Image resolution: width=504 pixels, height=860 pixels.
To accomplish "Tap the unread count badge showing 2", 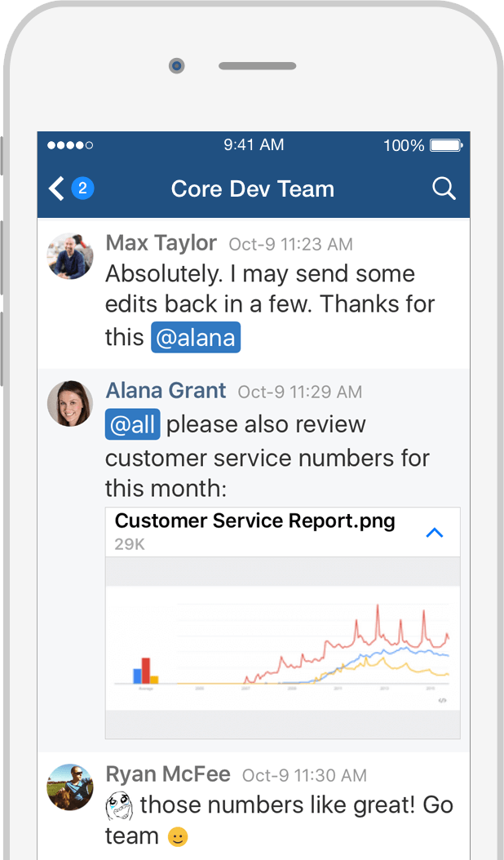I will pyautogui.click(x=82, y=189).
